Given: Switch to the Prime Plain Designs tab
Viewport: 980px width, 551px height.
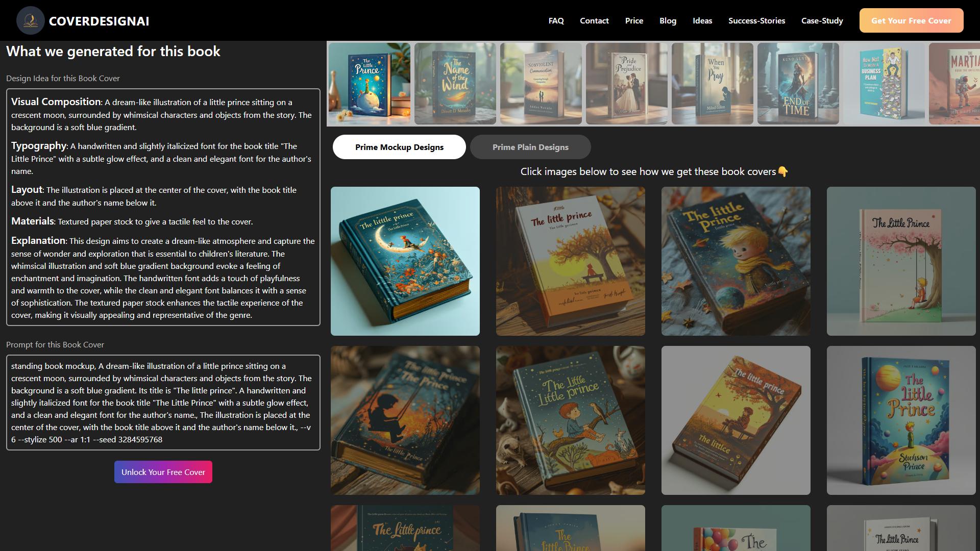Looking at the screenshot, I should (530, 147).
